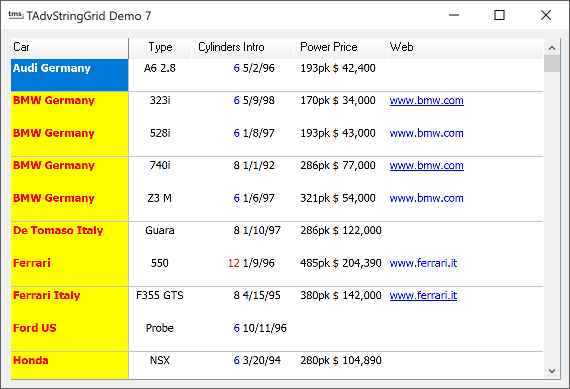This screenshot has height=389, width=570.
Task: Click the Intro column header
Action: pos(268,48)
